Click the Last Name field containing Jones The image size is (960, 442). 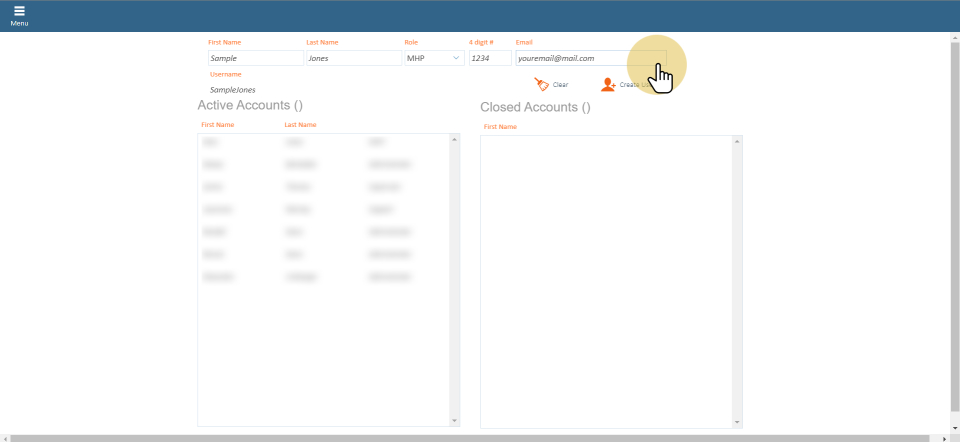point(353,58)
